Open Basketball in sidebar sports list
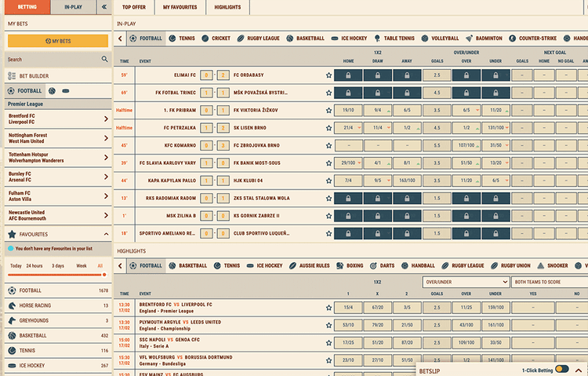The height and width of the screenshot is (376, 588). pos(58,336)
